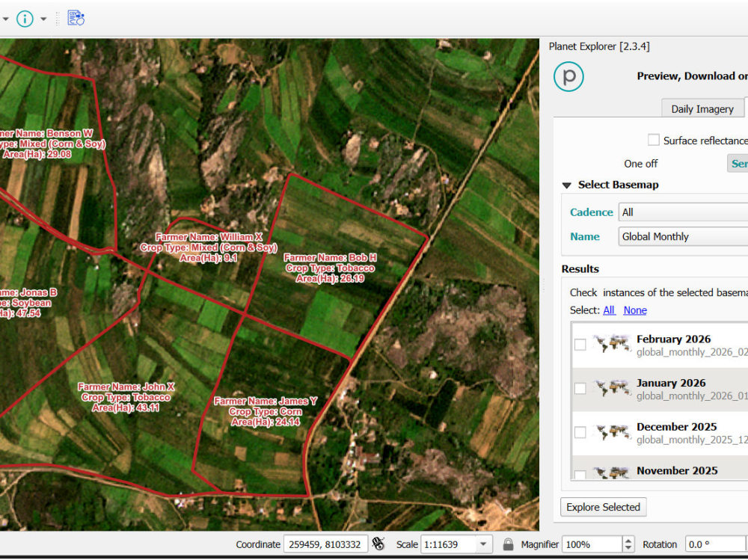Enable the Surface reflectance checkbox
748x560 pixels.
(x=653, y=141)
